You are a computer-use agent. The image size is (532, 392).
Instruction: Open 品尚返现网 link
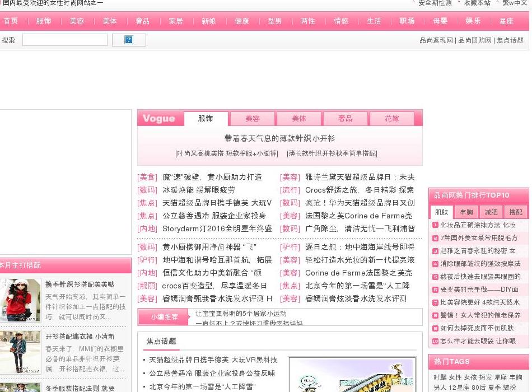pyautogui.click(x=436, y=40)
